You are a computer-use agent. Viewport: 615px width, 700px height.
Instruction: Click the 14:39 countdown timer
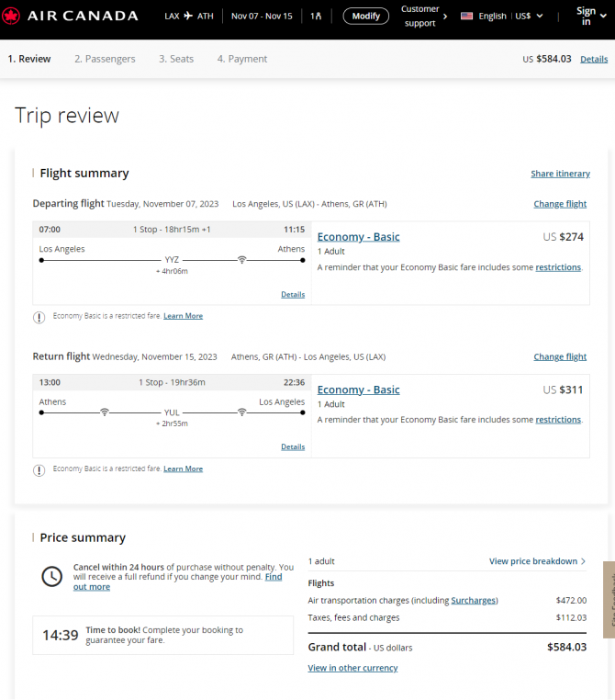[x=61, y=636]
